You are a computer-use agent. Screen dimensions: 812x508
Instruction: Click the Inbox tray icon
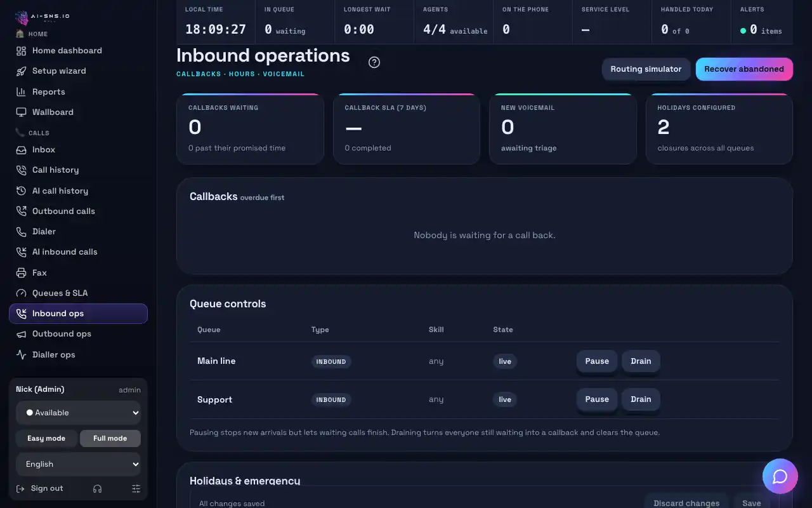click(21, 150)
